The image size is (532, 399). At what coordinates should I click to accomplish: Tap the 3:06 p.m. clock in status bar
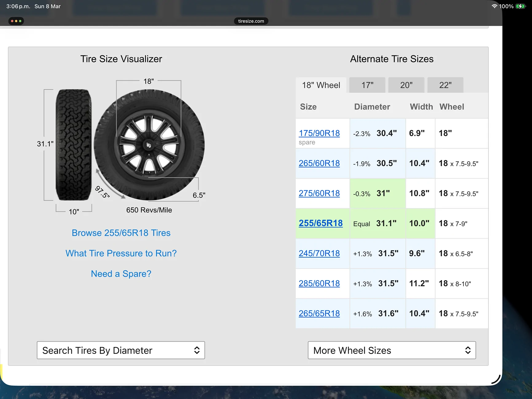pos(18,6)
